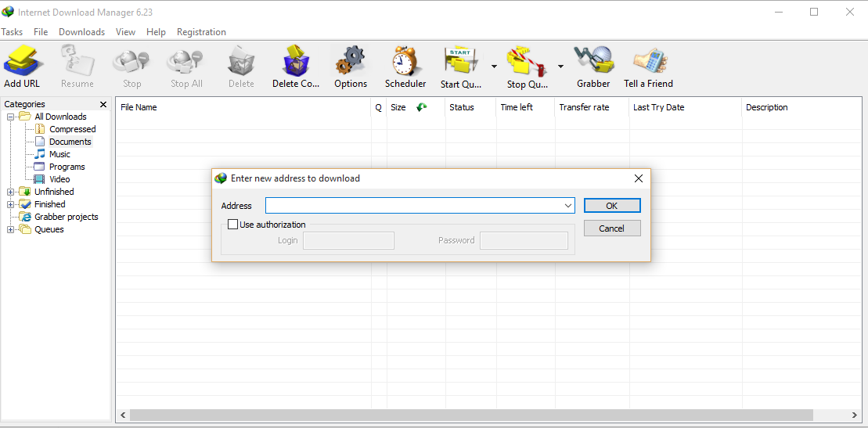Click the Start Queue toolbar icon
This screenshot has height=428, width=868.
461,61
